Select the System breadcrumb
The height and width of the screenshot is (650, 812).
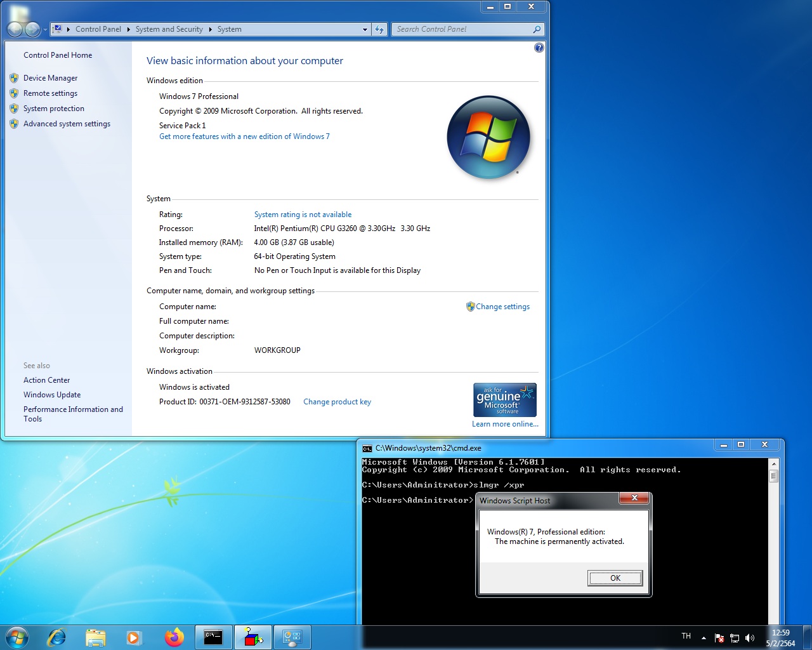coord(229,29)
